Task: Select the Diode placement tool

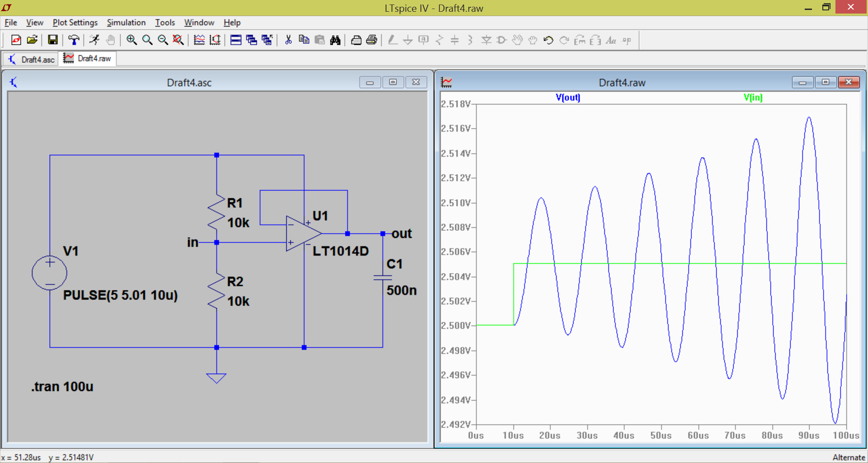Action: coord(486,40)
